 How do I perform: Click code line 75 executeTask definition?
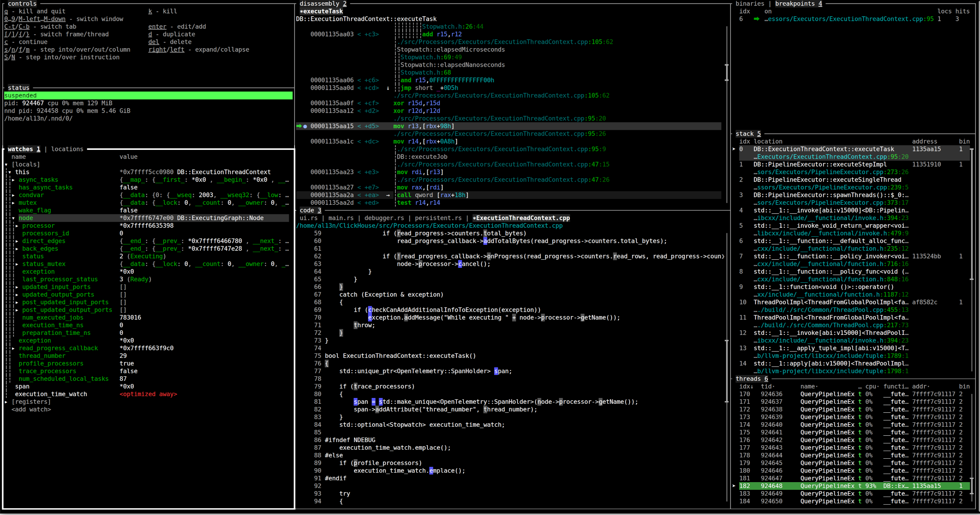point(400,356)
